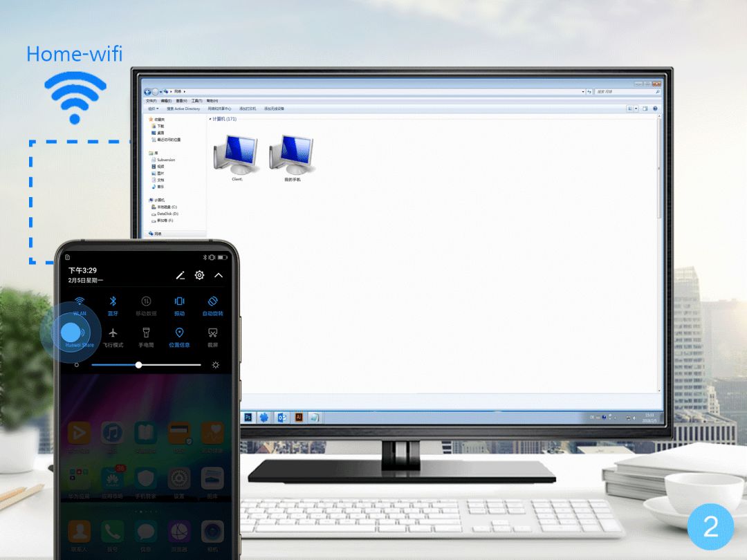The width and height of the screenshot is (747, 560).
Task: Open the 我的手机 network computer
Action: tap(292, 158)
